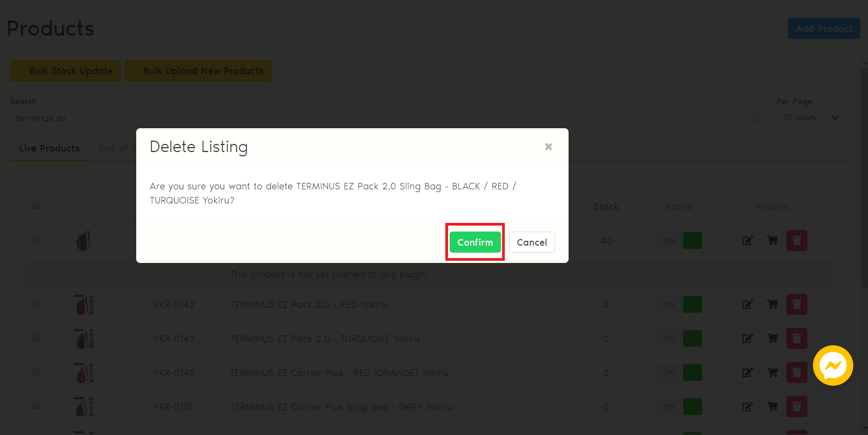This screenshot has height=435, width=868.
Task: Toggle Active switch for YKR-0110
Action: 679,407
